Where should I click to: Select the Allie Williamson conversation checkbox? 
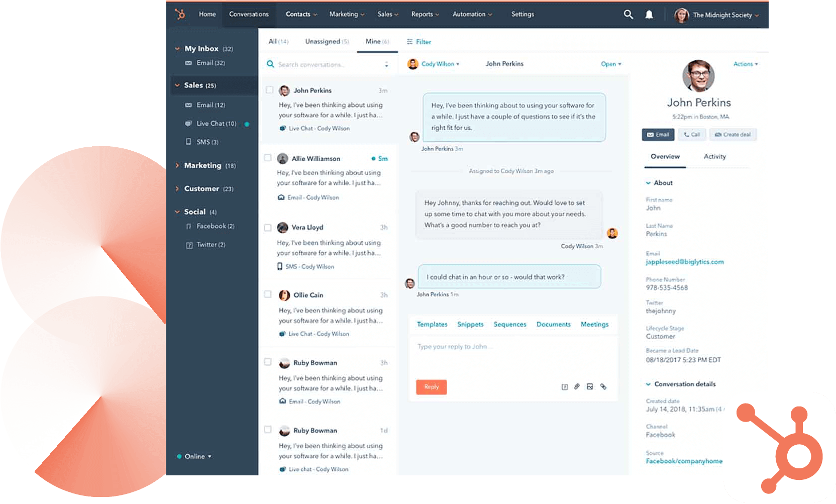(268, 158)
